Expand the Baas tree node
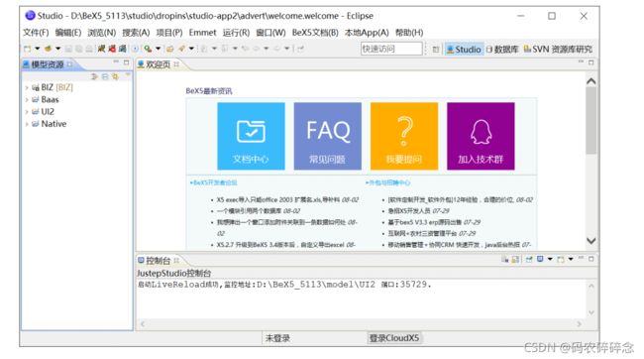 click(27, 100)
